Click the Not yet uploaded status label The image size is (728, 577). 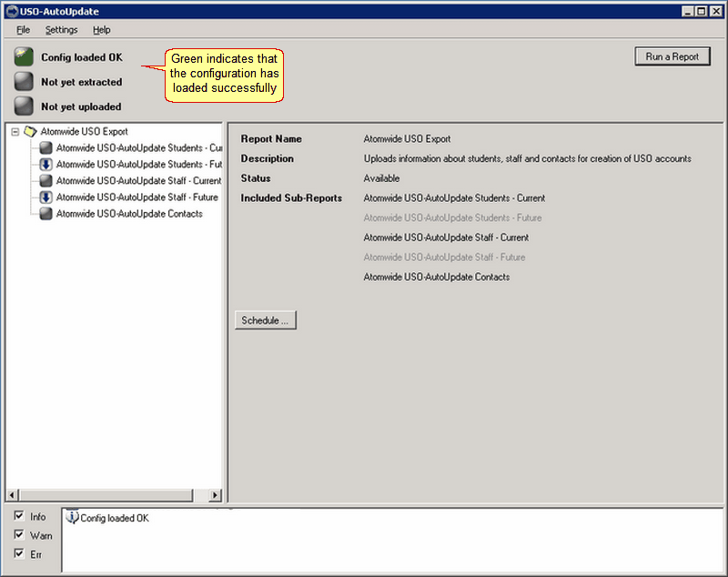coord(81,106)
